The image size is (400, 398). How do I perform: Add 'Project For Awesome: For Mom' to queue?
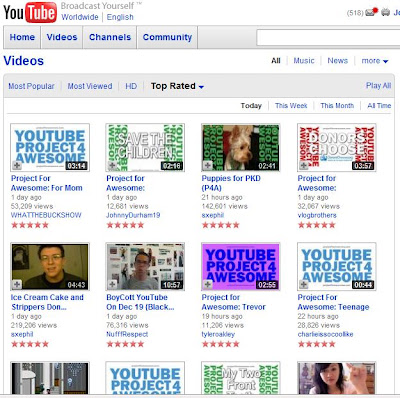17,165
